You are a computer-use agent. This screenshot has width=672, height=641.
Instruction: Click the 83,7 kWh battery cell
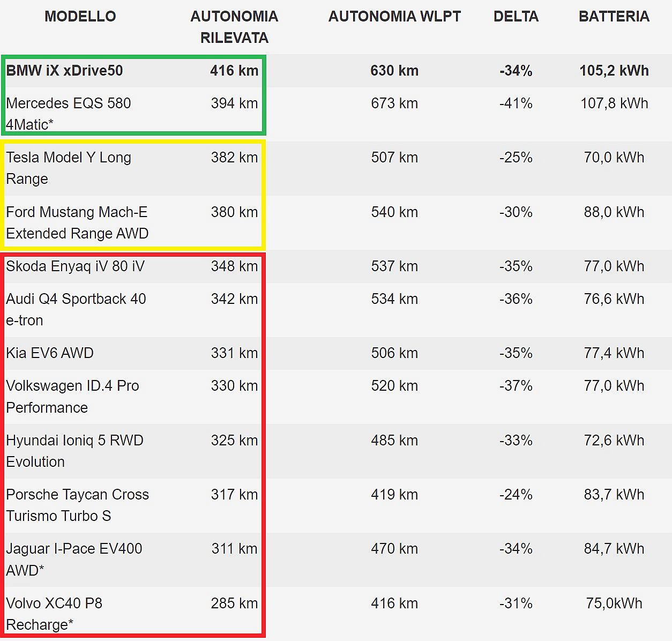[x=614, y=494]
